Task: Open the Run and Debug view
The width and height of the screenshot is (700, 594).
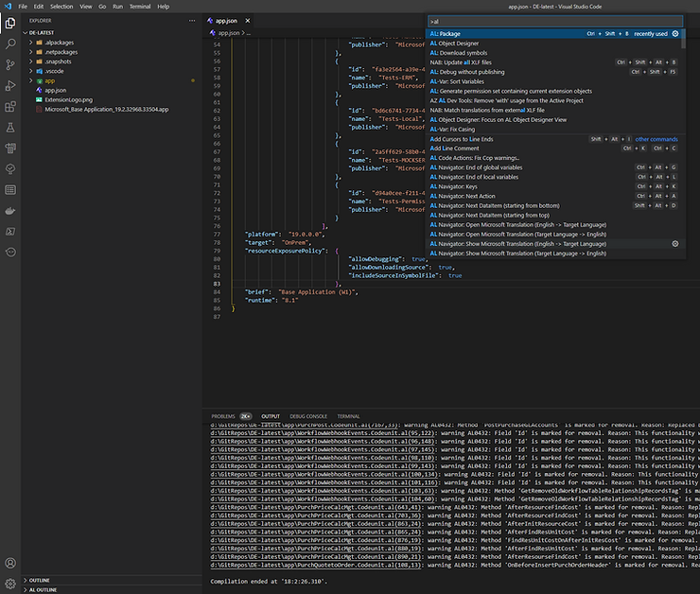Action: tap(10, 84)
